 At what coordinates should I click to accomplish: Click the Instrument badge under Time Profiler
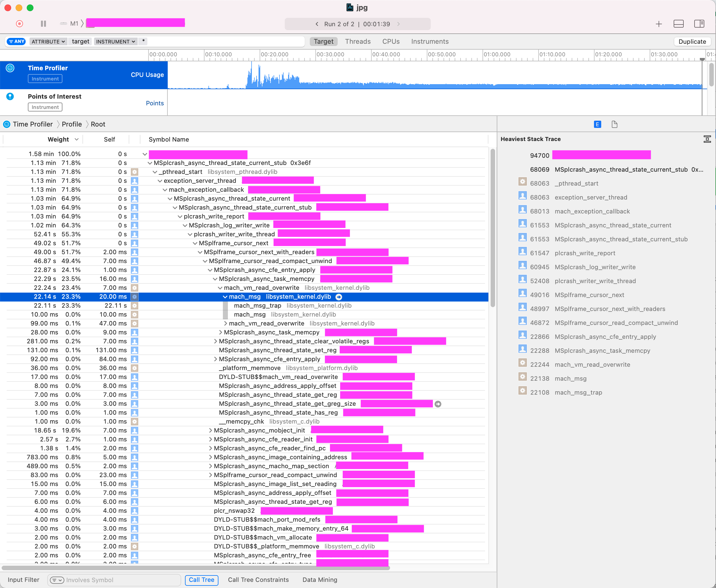[45, 79]
